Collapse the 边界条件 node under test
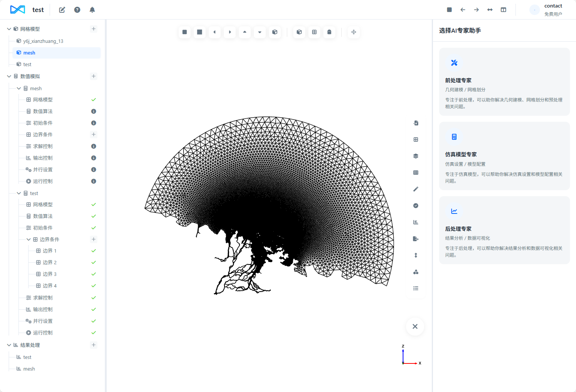 pos(29,239)
